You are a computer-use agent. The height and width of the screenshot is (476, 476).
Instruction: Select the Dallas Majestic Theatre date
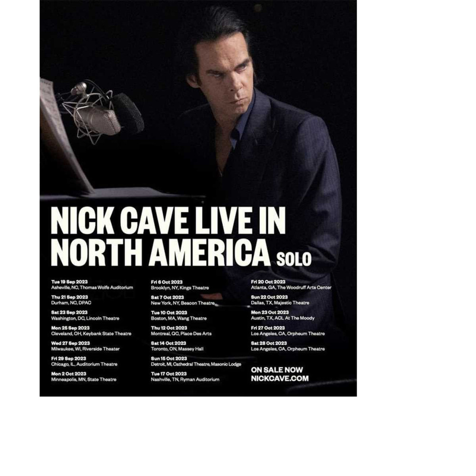(280, 300)
